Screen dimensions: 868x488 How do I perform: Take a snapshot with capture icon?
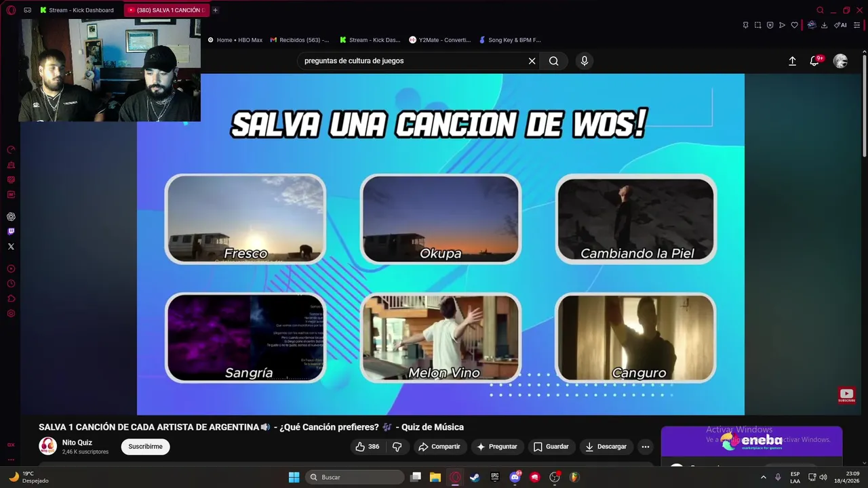click(757, 25)
